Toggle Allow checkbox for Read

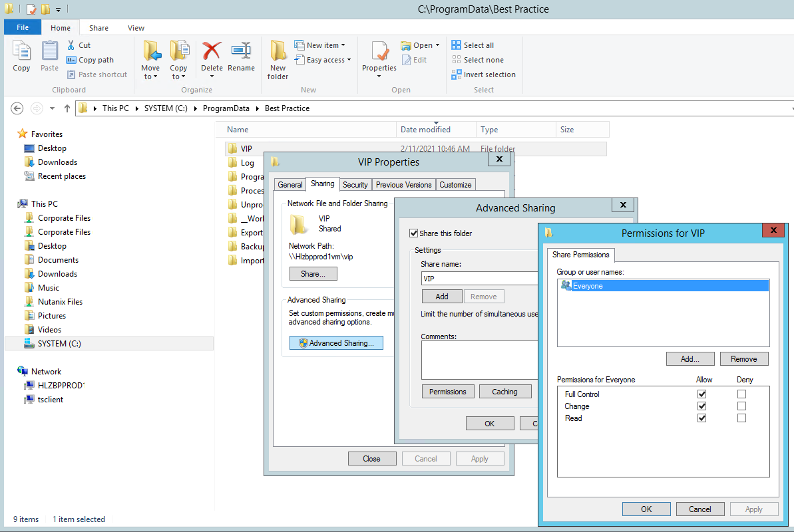(702, 418)
